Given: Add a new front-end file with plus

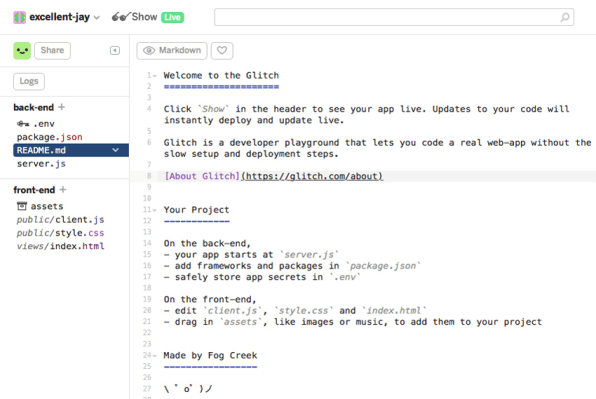Looking at the screenshot, I should pos(63,189).
